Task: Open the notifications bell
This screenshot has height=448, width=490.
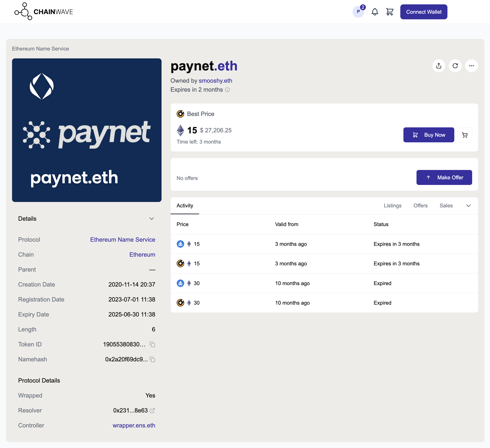Action: 375,12
